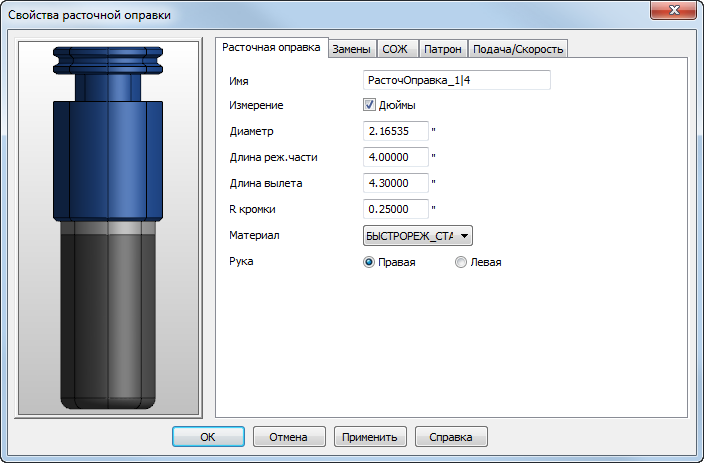This screenshot has height=463, width=704.
Task: Click the Длина реж.части value field
Action: [x=396, y=157]
